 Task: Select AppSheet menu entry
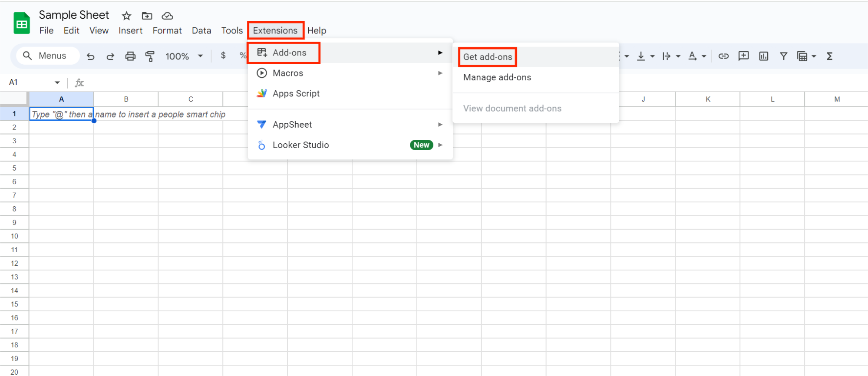pos(350,125)
